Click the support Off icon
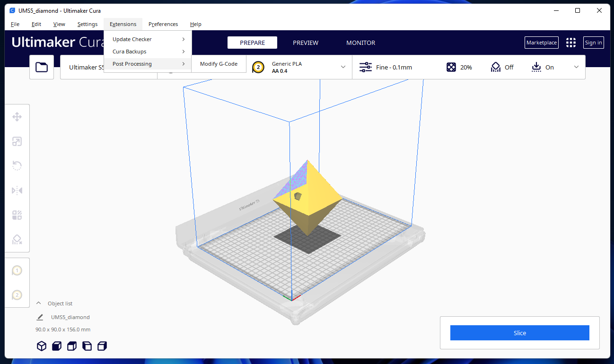614x364 pixels. click(495, 67)
